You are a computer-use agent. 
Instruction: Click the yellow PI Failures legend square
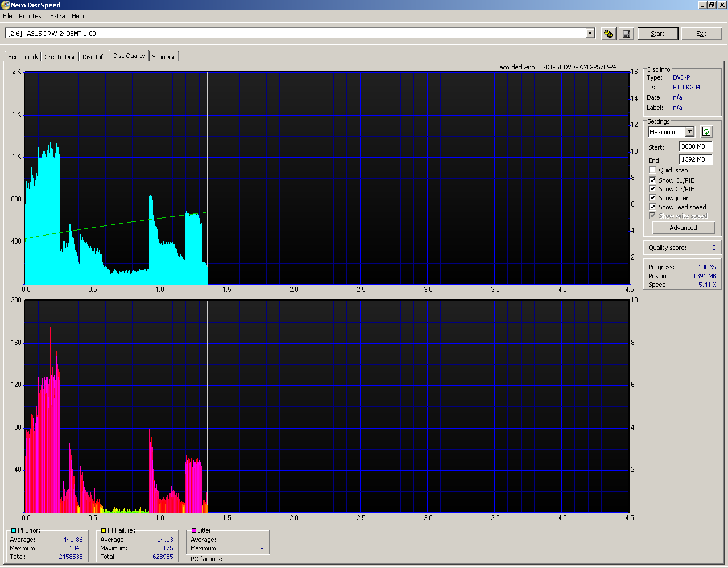pyautogui.click(x=104, y=530)
